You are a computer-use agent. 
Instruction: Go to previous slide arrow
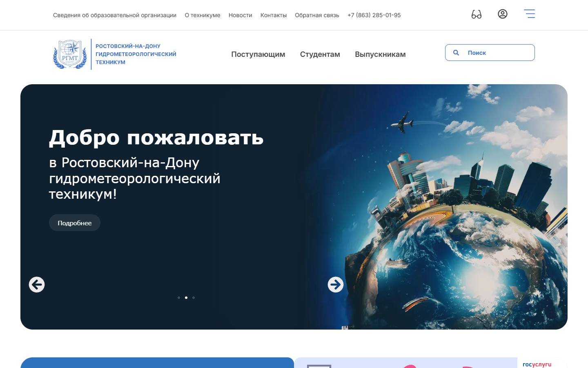[x=37, y=285]
